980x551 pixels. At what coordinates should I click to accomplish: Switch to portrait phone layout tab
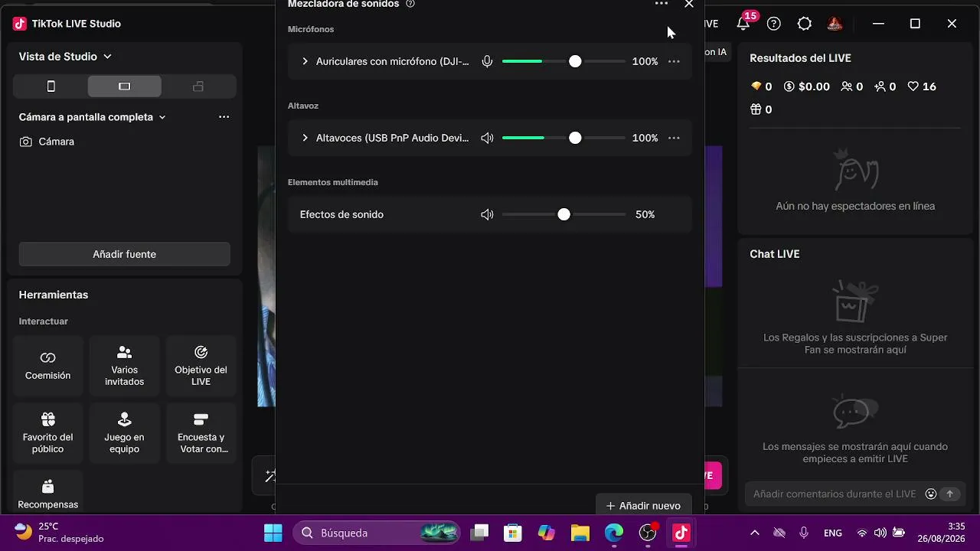[x=51, y=86]
